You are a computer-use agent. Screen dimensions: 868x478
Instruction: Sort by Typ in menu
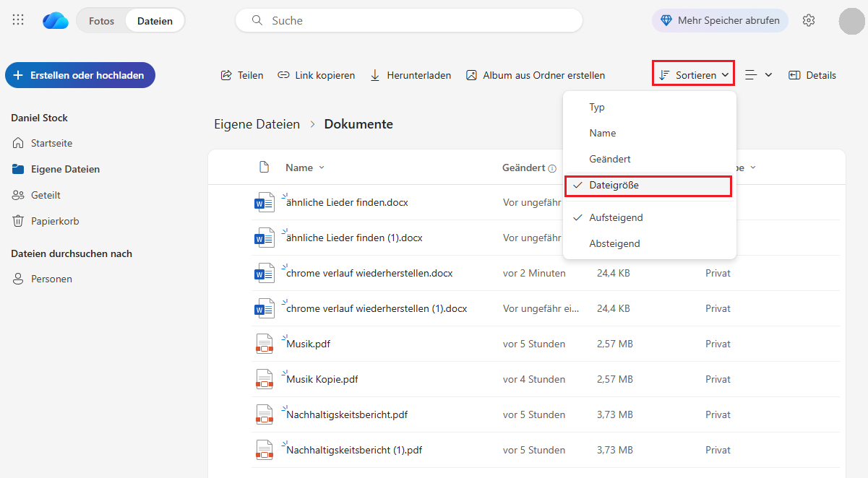click(x=597, y=107)
